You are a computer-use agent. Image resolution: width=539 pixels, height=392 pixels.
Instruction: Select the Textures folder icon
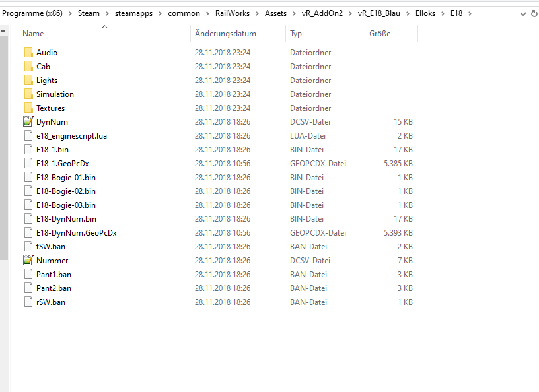pos(28,108)
